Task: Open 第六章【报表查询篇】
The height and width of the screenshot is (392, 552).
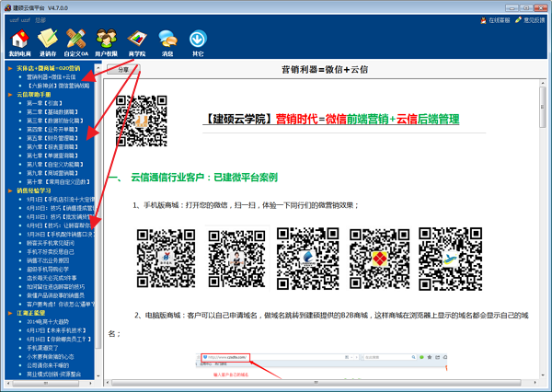Action: coord(52,147)
